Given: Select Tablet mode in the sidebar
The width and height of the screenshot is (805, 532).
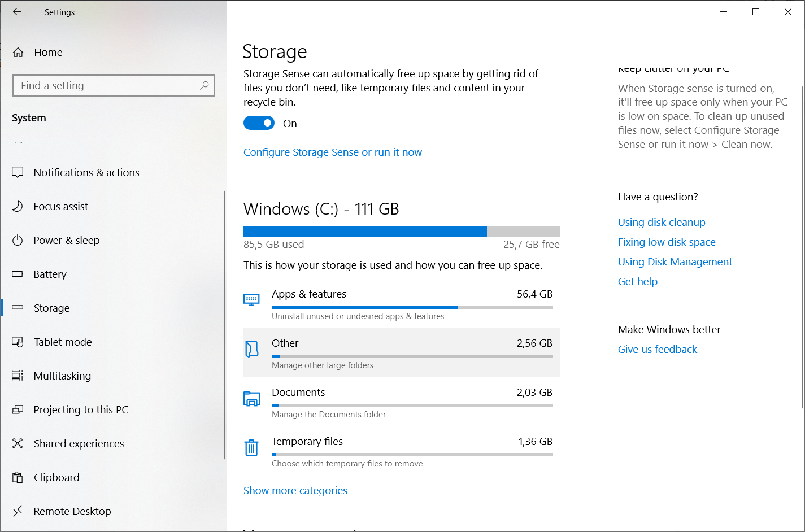Looking at the screenshot, I should point(112,342).
